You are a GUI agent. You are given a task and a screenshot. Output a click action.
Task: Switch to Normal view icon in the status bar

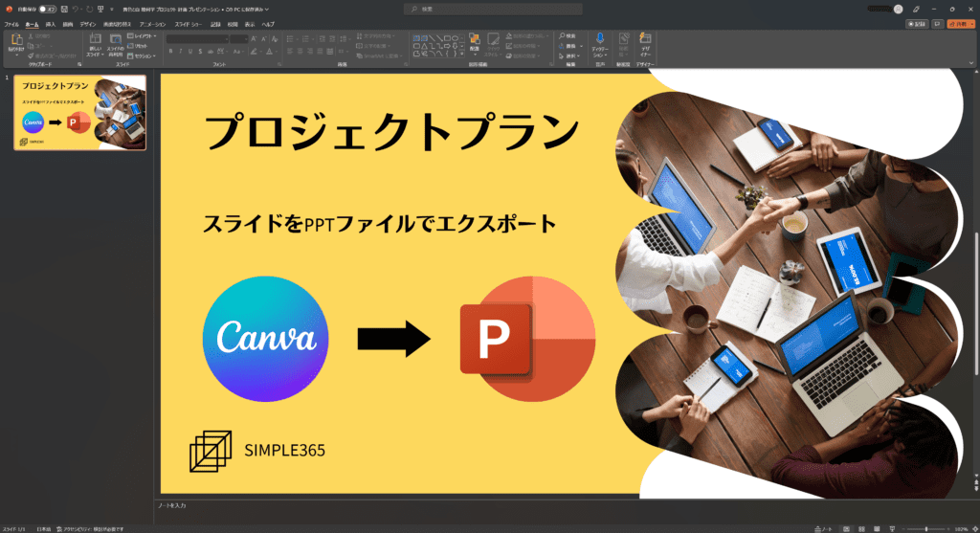point(846,528)
